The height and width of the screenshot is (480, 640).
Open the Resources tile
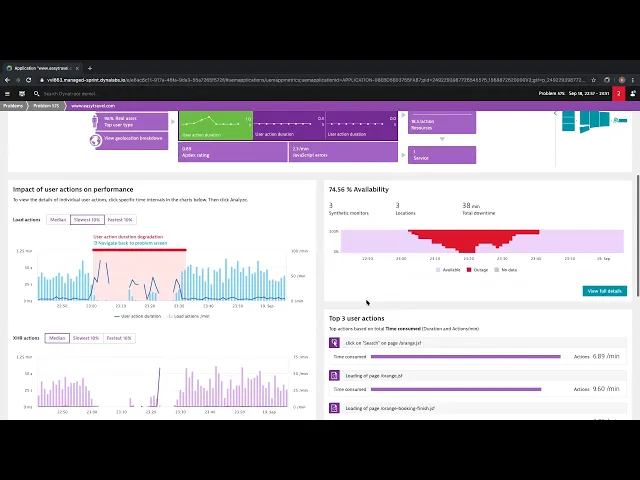442,123
